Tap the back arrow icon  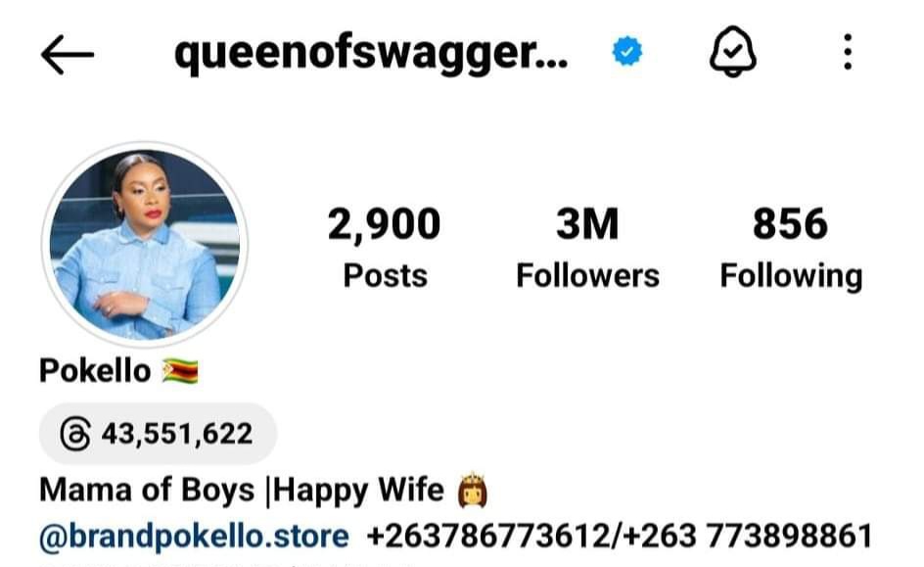[68, 54]
